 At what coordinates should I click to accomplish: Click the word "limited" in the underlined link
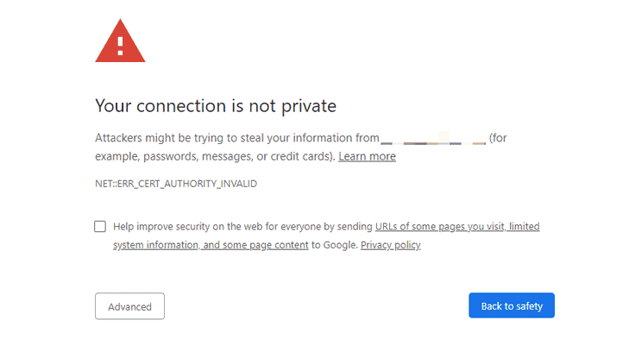(x=525, y=227)
